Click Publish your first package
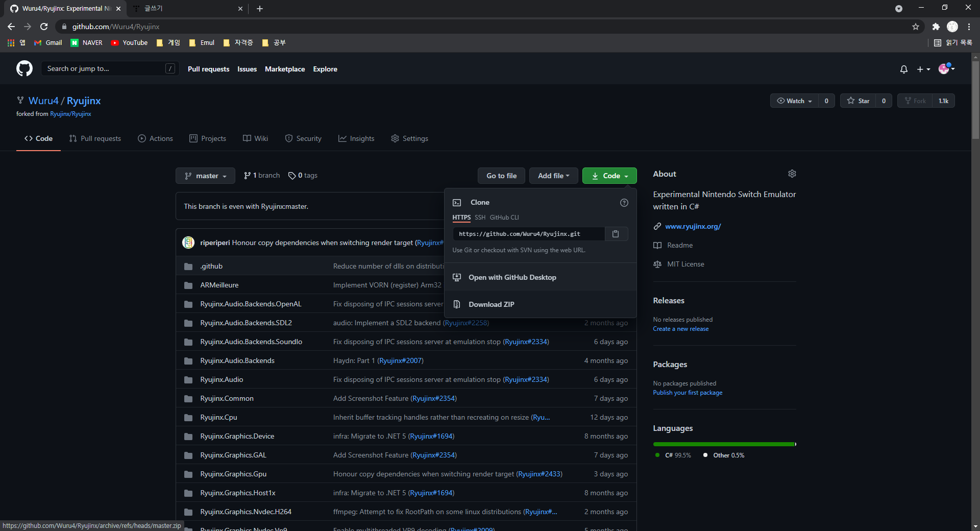The width and height of the screenshot is (980, 531). [688, 393]
